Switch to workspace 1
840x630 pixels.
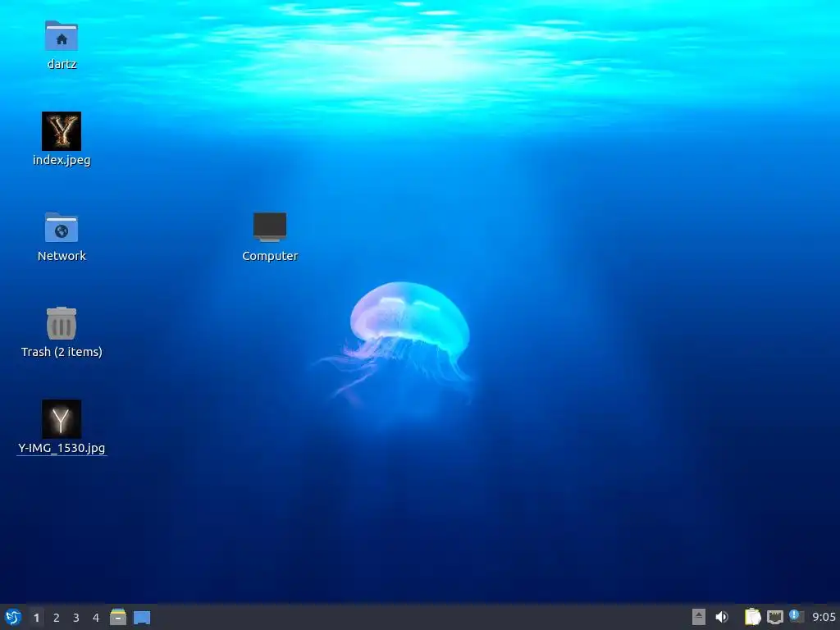36,618
